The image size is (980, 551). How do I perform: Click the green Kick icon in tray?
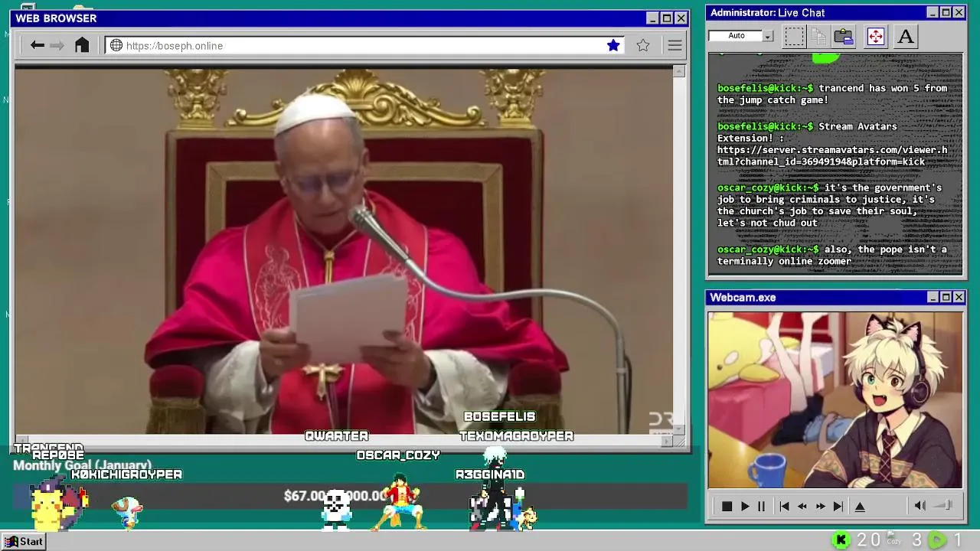tap(841, 540)
